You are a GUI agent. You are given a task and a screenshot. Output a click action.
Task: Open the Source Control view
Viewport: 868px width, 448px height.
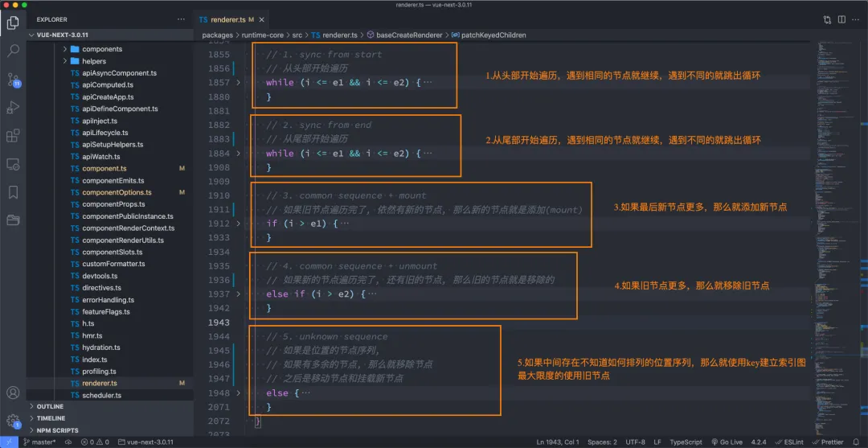coord(13,79)
